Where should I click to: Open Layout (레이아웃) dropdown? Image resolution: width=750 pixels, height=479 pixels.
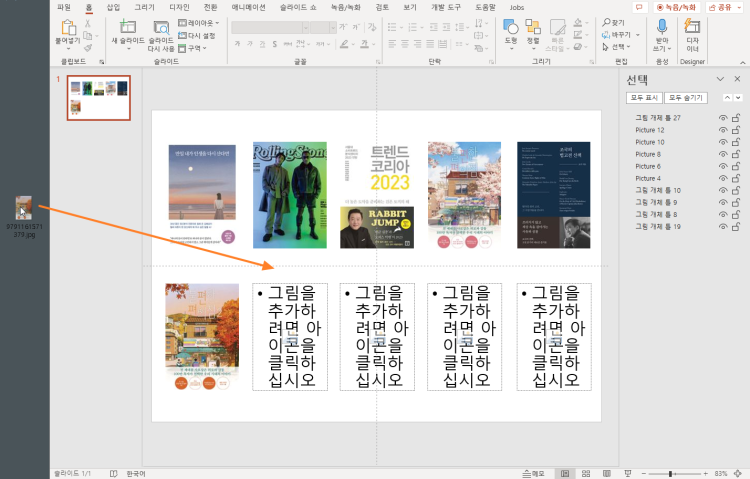tap(199, 22)
